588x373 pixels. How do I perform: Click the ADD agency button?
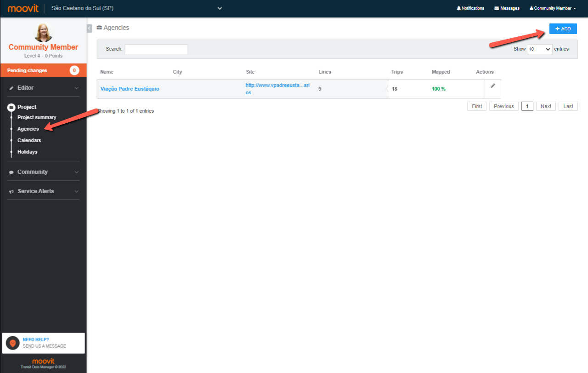click(563, 29)
